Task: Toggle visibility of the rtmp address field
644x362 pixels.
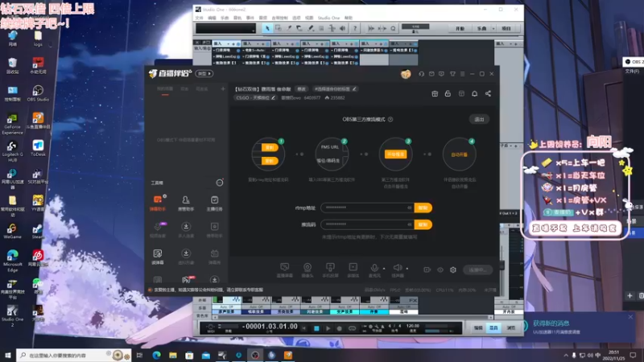Action: pyautogui.click(x=409, y=208)
